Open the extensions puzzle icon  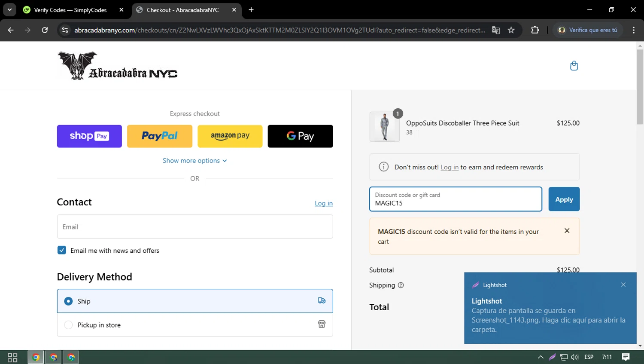[x=535, y=30]
